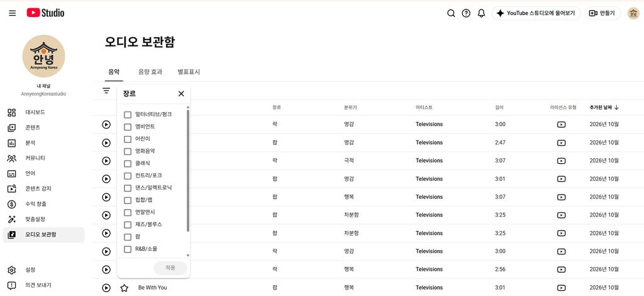The image size is (644, 296).
Task: Play the track with length 2:47
Action: 106,143
